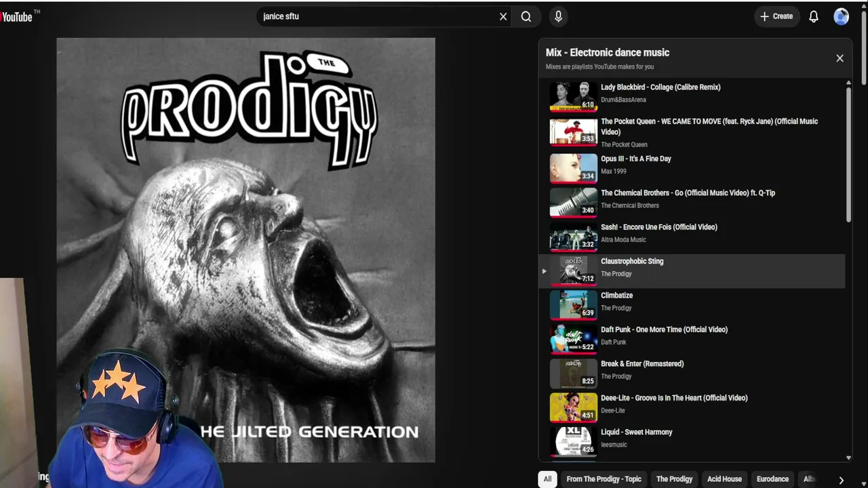Play Opus III It's A Fine Day thumbnail

[573, 168]
